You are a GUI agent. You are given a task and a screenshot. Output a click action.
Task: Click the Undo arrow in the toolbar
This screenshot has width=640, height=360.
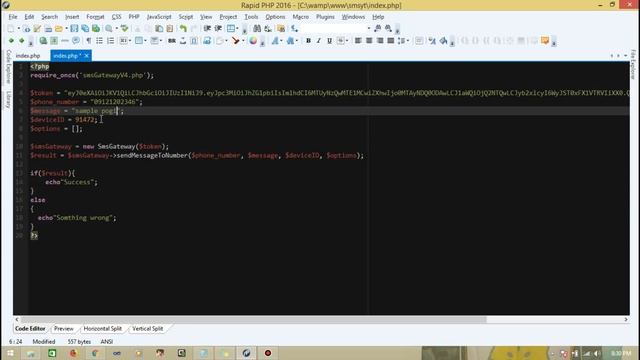tap(183, 29)
